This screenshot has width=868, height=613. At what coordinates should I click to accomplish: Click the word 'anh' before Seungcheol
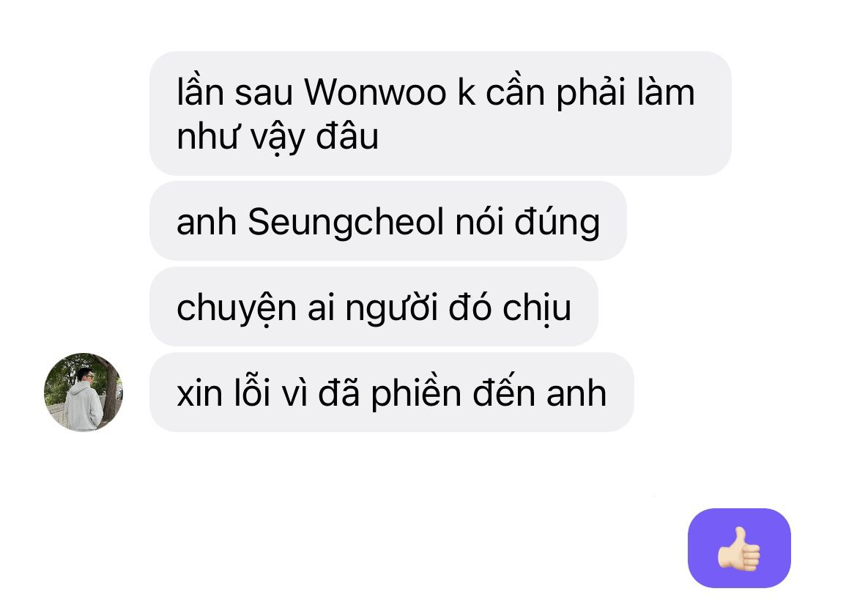207,223
